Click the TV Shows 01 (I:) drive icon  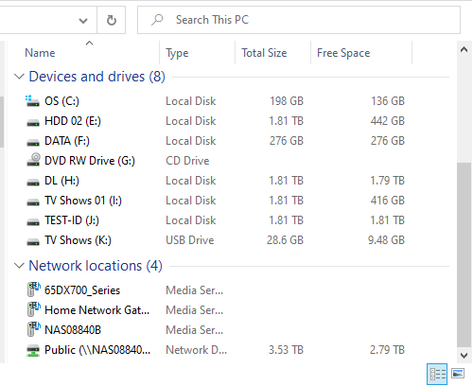[x=33, y=202]
